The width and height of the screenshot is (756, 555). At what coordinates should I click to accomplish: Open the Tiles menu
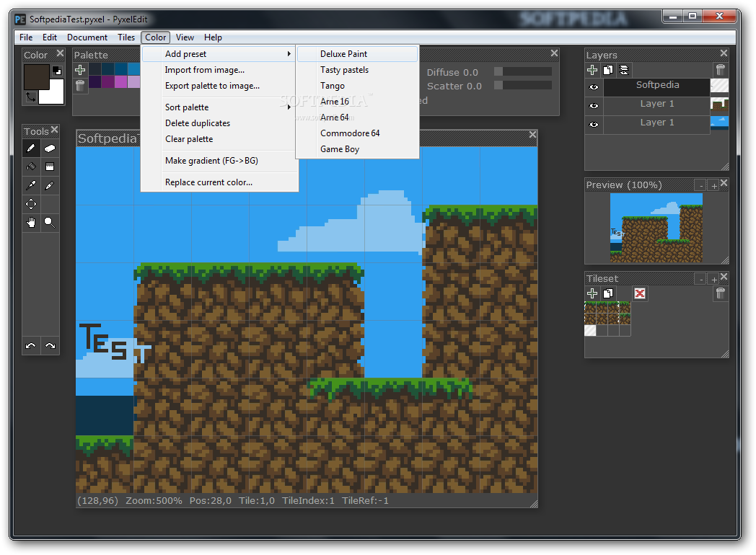tap(126, 37)
